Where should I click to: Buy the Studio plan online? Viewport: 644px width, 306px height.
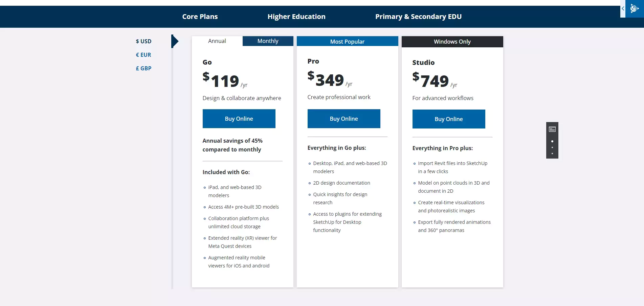pos(449,119)
